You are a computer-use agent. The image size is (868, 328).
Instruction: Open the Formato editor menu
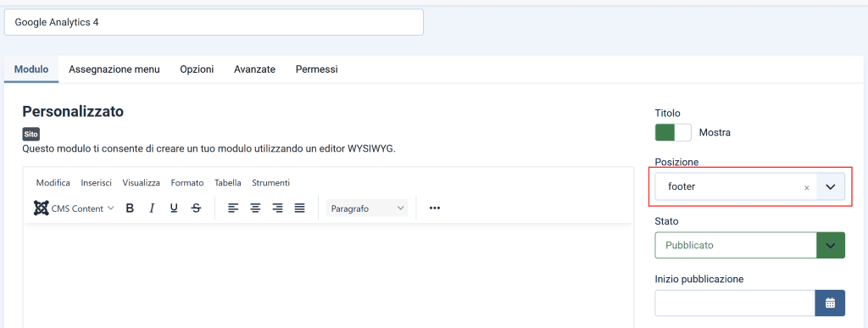(x=187, y=182)
